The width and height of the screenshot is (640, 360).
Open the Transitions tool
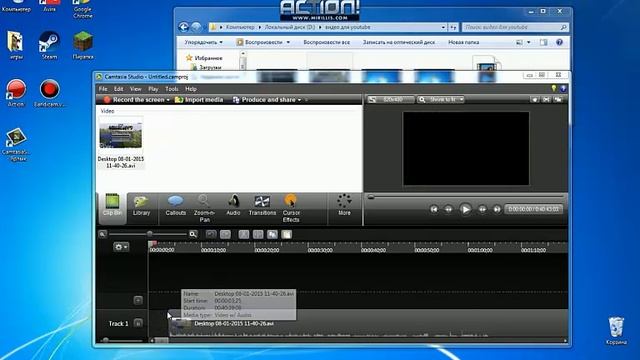coord(262,205)
